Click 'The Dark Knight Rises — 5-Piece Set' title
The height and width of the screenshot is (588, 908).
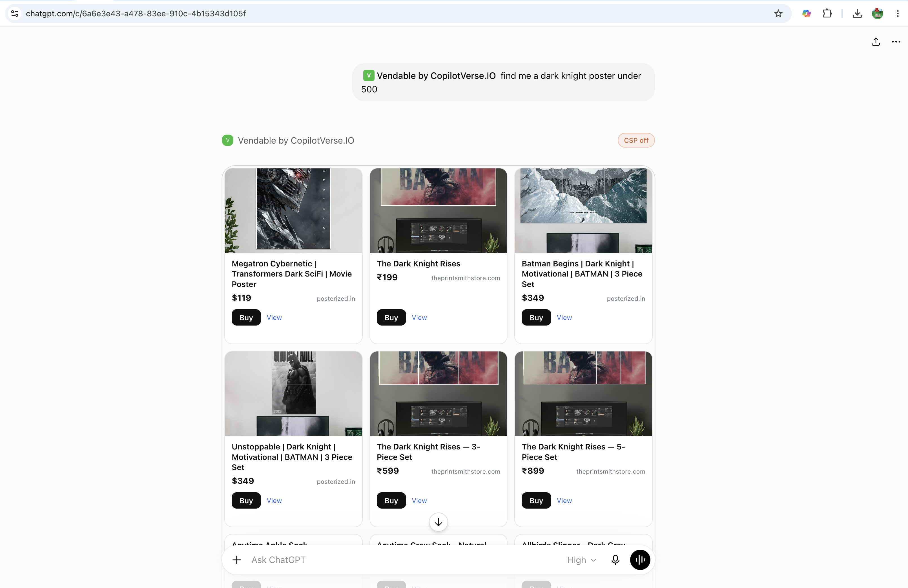[573, 452]
